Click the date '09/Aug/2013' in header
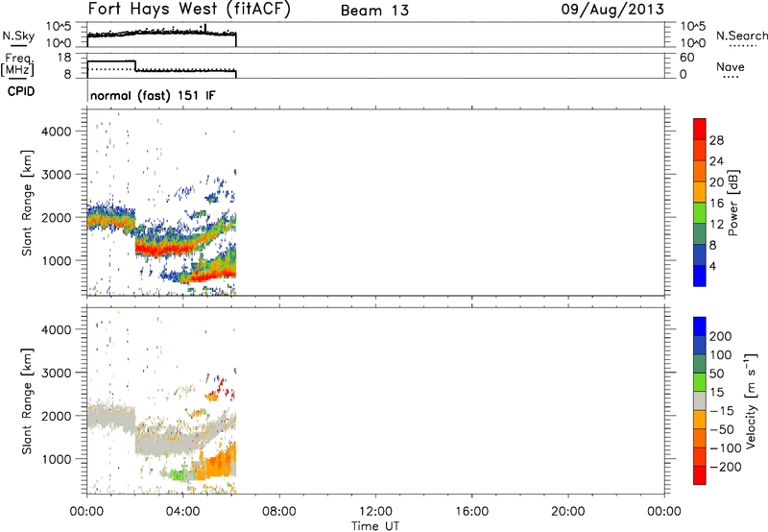768x532 pixels. (x=612, y=10)
